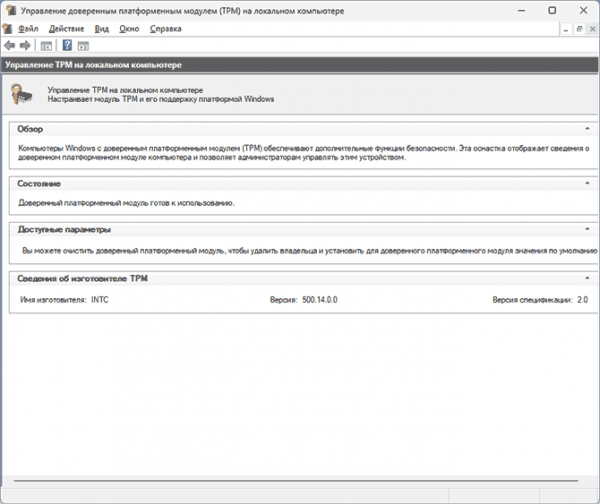600x504 pixels.
Task: Click the MMC key icon beside the Файл menu
Action: coord(7,29)
